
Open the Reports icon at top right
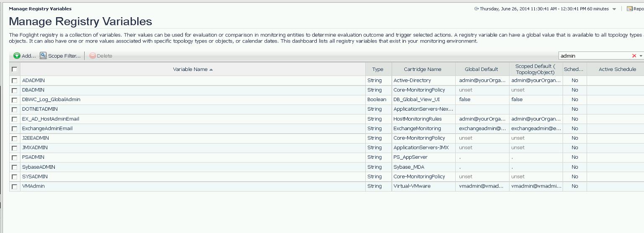pos(629,9)
